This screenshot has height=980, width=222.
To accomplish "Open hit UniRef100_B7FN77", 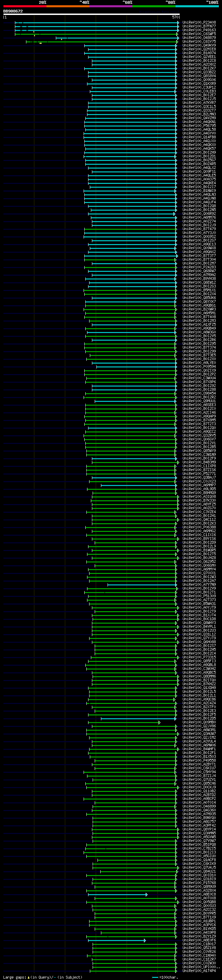I will (199, 26).
